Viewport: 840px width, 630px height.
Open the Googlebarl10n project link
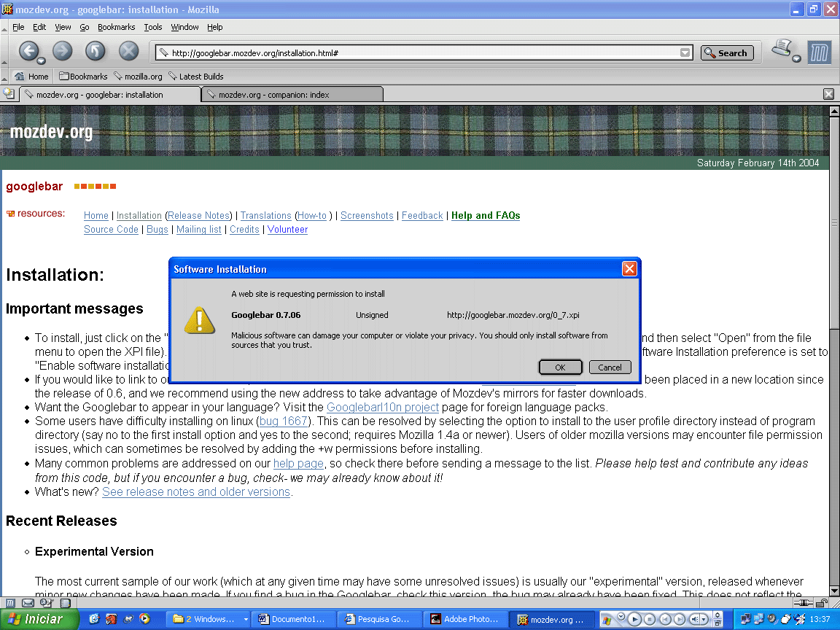(x=383, y=407)
